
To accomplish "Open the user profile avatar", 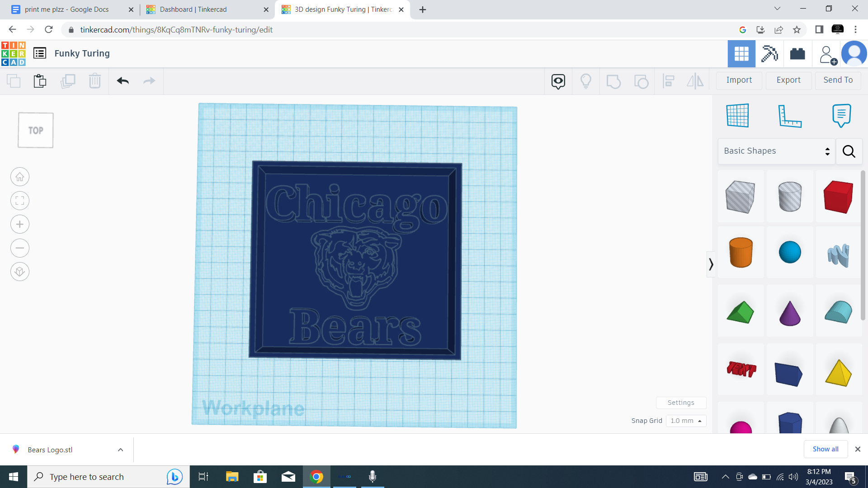I will pos(854,54).
